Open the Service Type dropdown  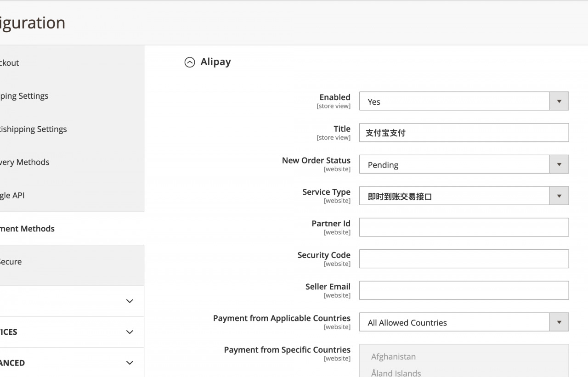464,196
